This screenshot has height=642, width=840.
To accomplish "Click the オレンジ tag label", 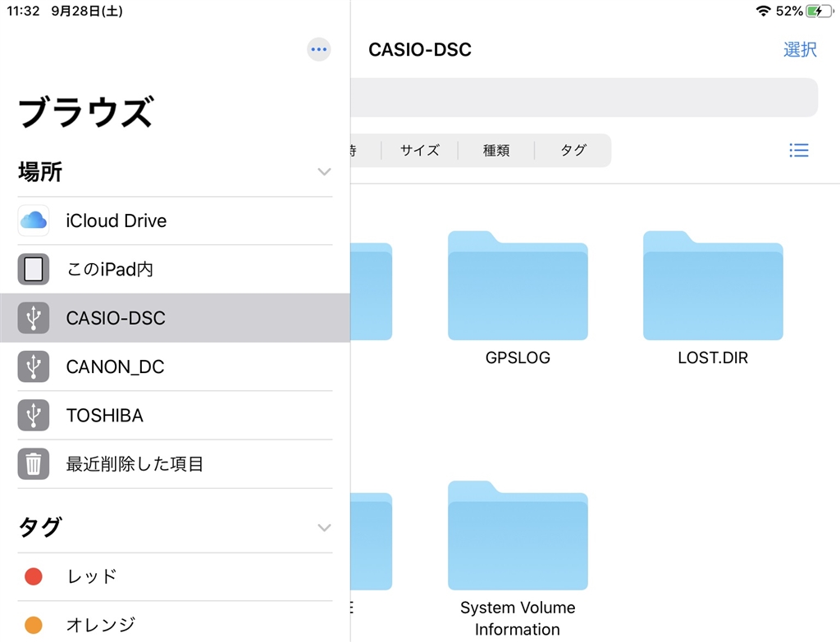I will (x=101, y=625).
